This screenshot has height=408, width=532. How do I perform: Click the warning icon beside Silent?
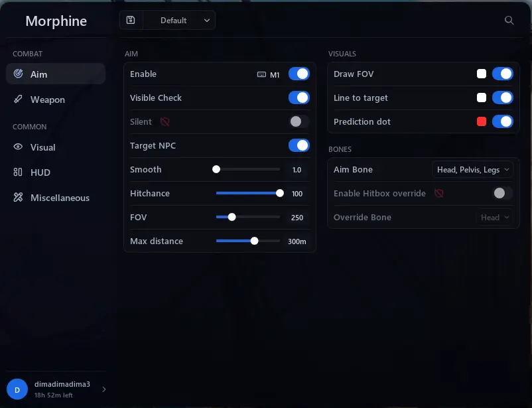point(165,121)
